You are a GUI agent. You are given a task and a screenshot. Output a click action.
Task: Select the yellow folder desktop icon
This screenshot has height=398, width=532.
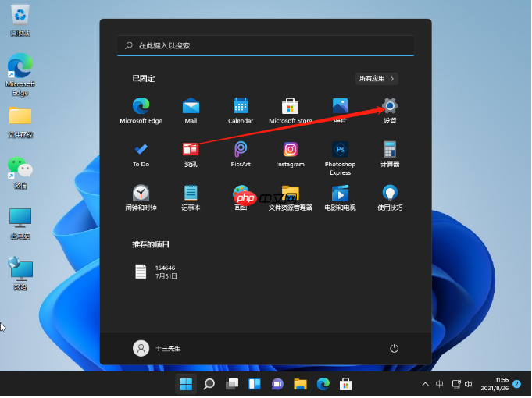(x=20, y=123)
